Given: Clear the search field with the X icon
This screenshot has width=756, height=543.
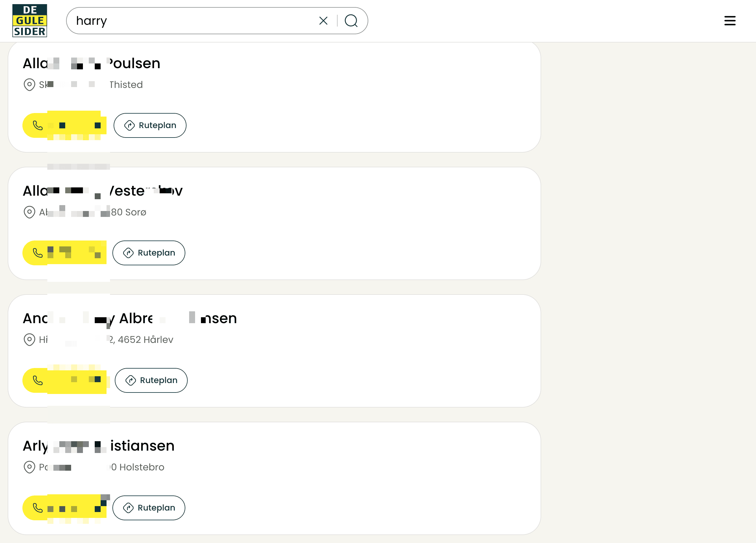Looking at the screenshot, I should [x=323, y=21].
